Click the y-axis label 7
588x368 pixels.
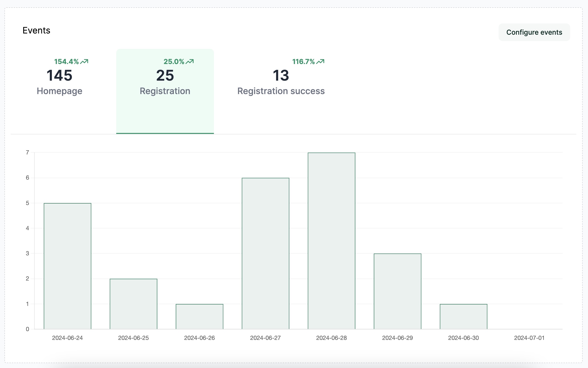tap(27, 153)
